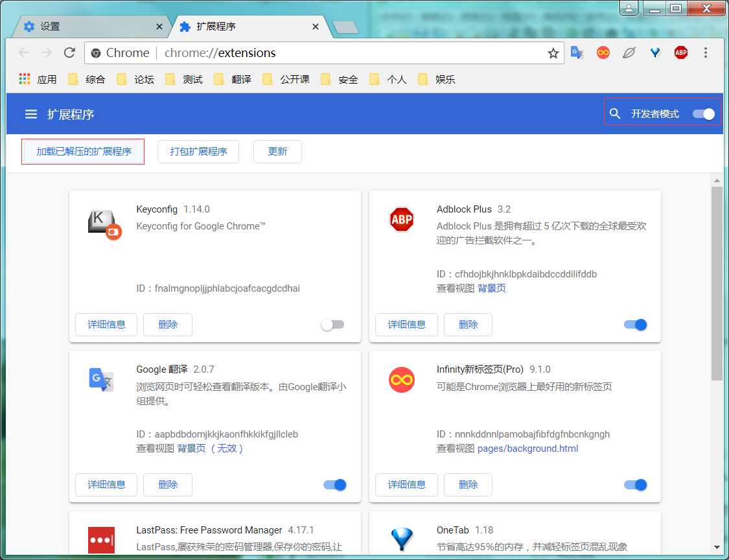Open the Infinity toolbar extension icon
This screenshot has height=560, width=729.
coord(603,52)
